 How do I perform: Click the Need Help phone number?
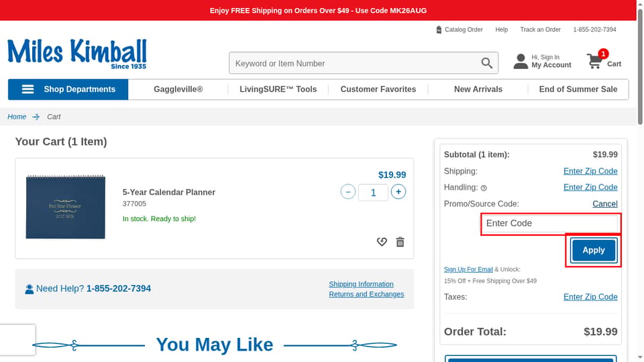coord(119,288)
